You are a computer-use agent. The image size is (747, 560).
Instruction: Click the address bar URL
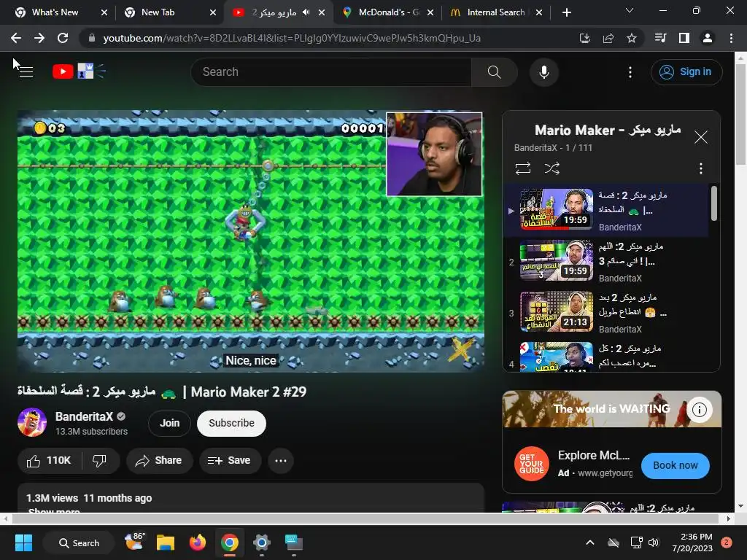coord(292,38)
